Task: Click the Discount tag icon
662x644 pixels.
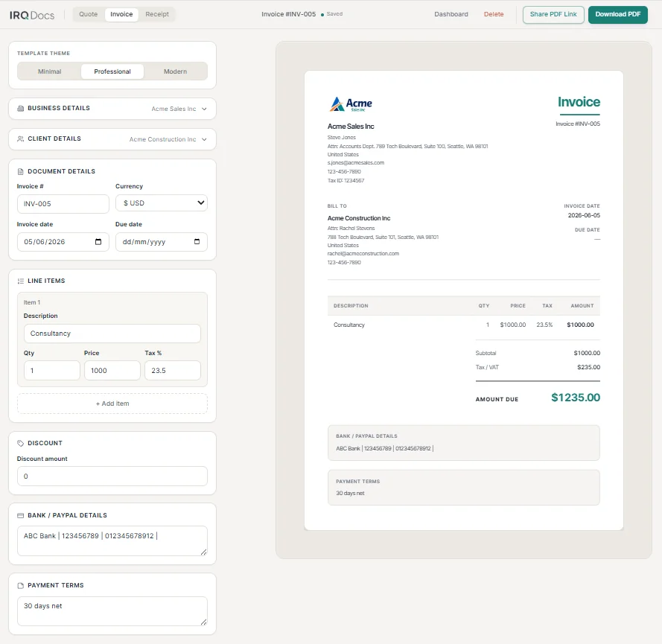Action: point(20,443)
